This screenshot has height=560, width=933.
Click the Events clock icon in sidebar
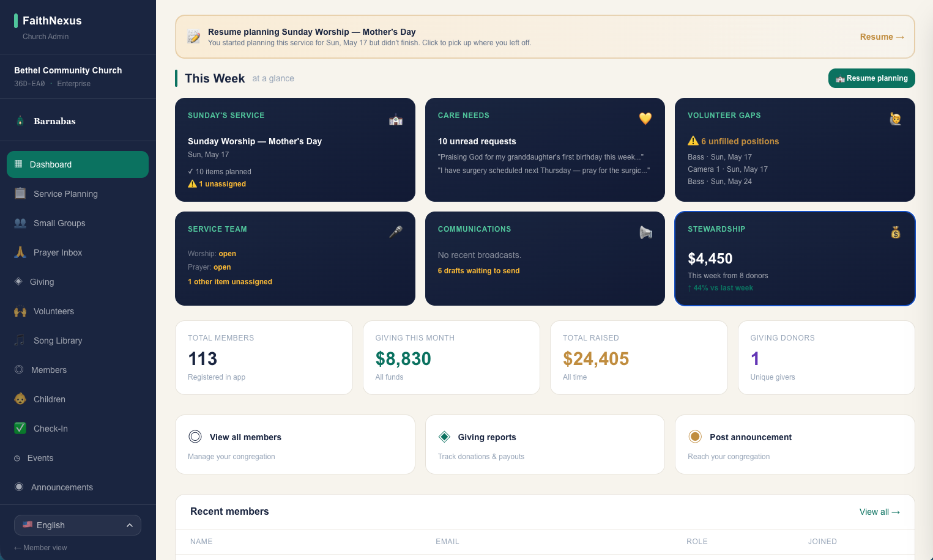[17, 458]
